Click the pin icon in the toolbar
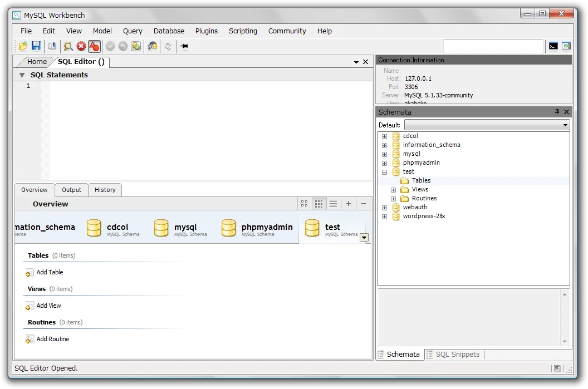Viewport: 588px width, 389px height. tap(184, 46)
